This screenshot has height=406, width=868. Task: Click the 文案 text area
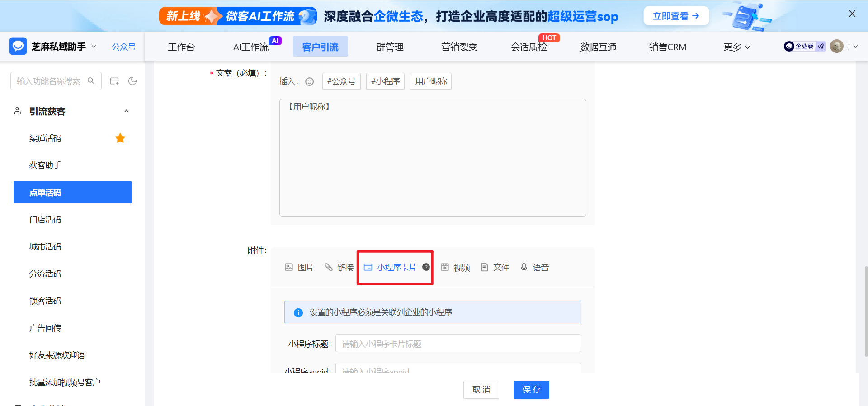point(433,158)
